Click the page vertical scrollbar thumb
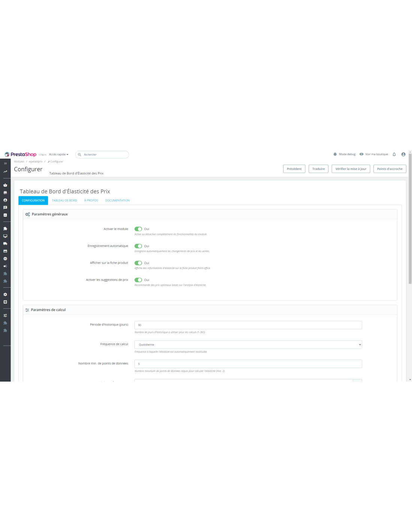Viewport: 412px width, 532px height. 410,219
